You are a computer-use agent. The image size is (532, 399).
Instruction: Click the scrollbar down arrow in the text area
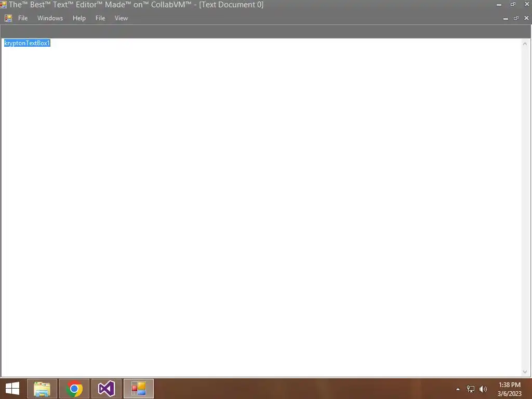click(x=525, y=372)
